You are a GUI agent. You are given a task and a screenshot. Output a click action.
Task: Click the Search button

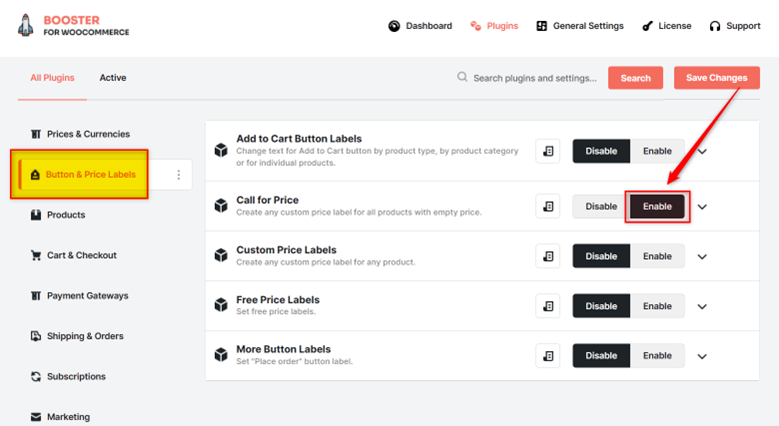635,78
